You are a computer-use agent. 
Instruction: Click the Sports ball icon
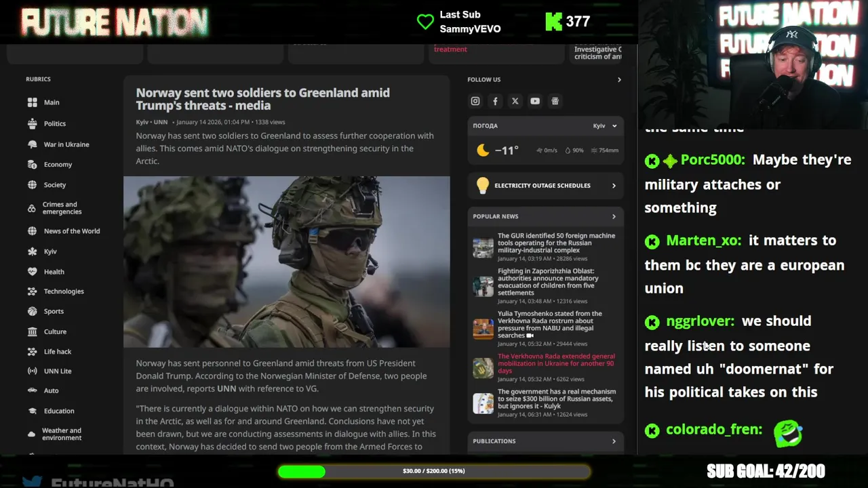coord(32,311)
